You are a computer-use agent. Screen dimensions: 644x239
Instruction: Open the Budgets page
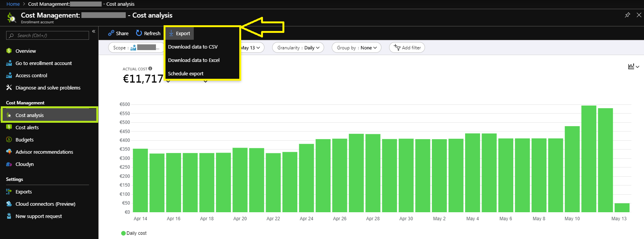click(x=24, y=140)
